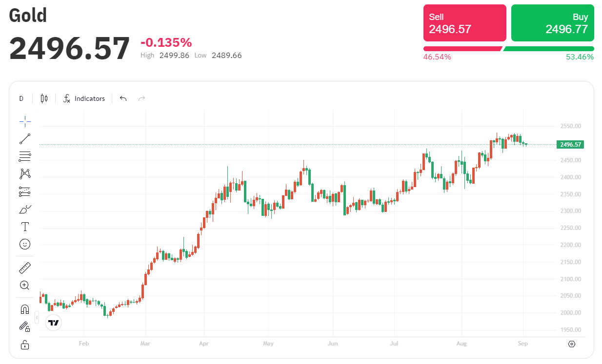
Task: Choose the Fibonacci retracement tool
Action: pos(25,156)
